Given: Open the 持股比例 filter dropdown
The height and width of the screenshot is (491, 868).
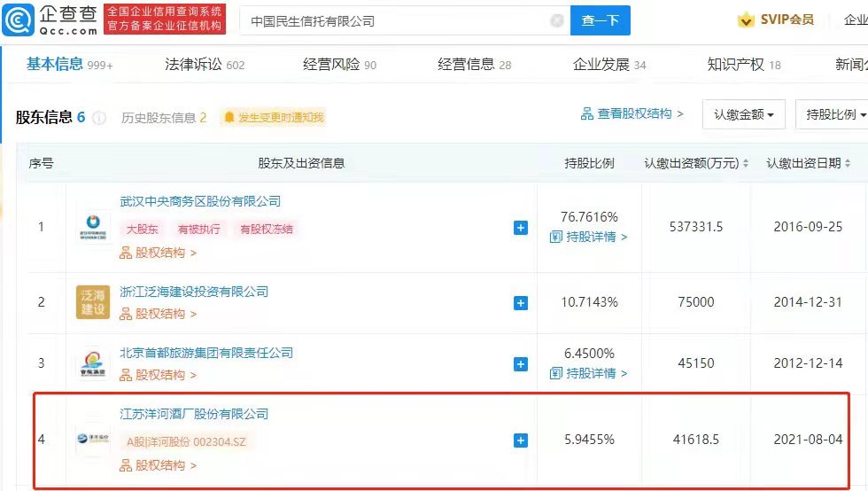Looking at the screenshot, I should 832,114.
